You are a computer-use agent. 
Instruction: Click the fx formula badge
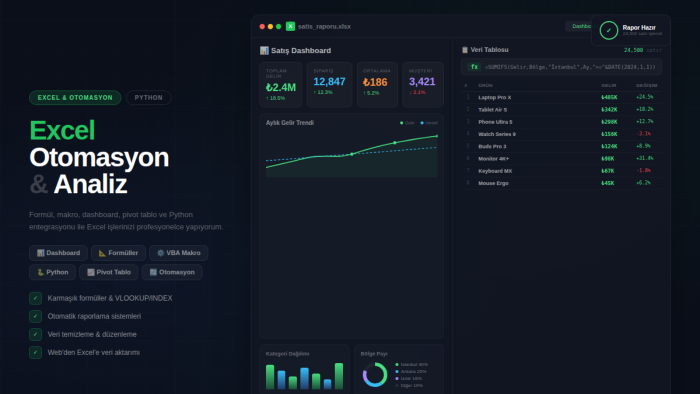coord(474,67)
